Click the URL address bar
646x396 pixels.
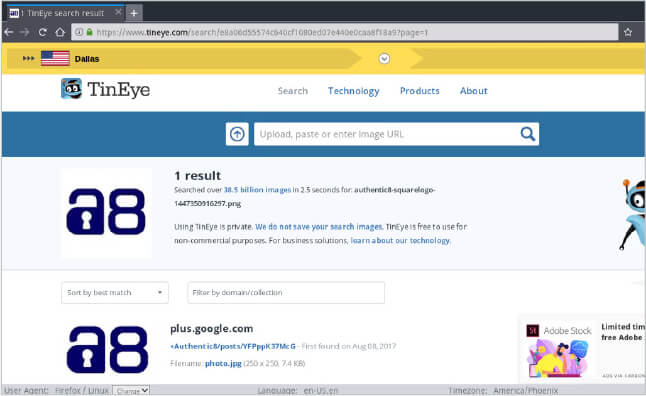(344, 32)
